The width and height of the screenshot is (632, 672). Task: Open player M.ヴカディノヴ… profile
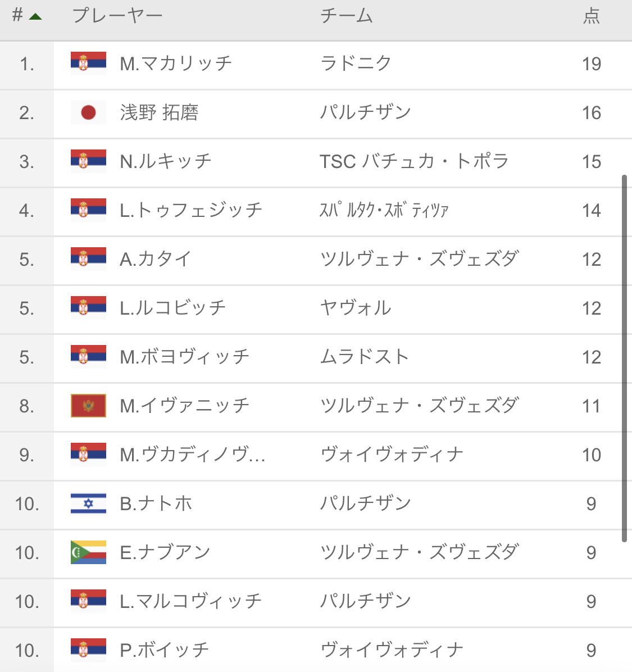(192, 455)
